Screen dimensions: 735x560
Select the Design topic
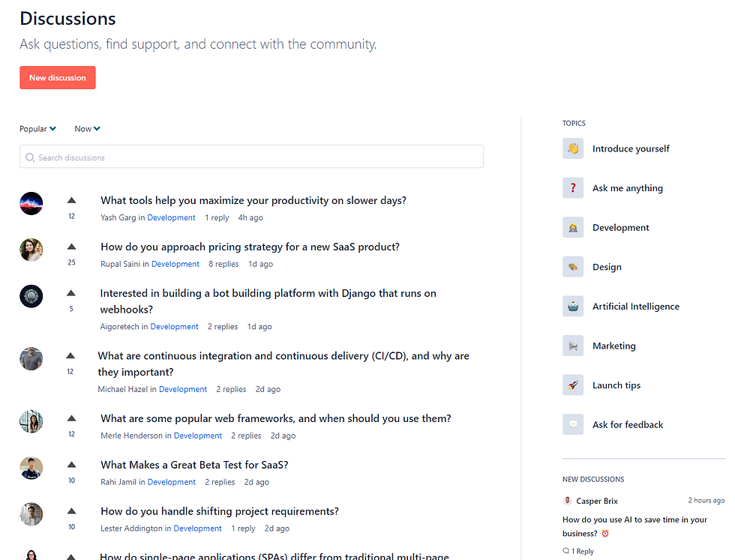[607, 267]
